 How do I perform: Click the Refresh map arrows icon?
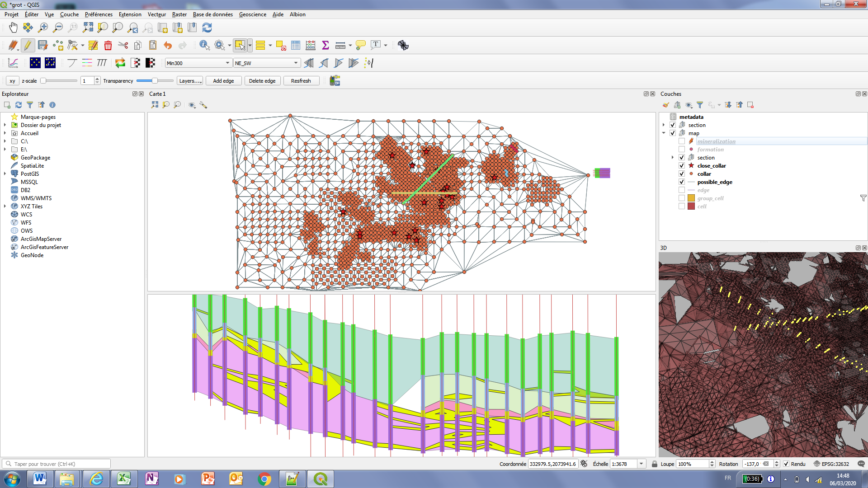207,28
